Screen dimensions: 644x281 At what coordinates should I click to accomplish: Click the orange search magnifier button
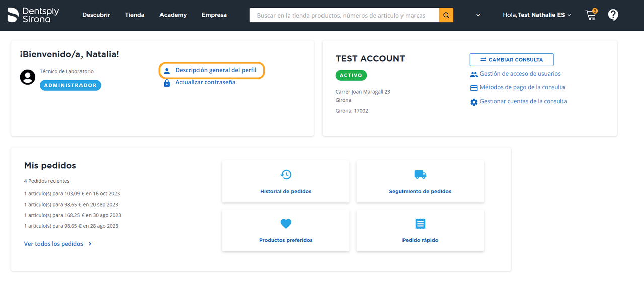point(446,15)
